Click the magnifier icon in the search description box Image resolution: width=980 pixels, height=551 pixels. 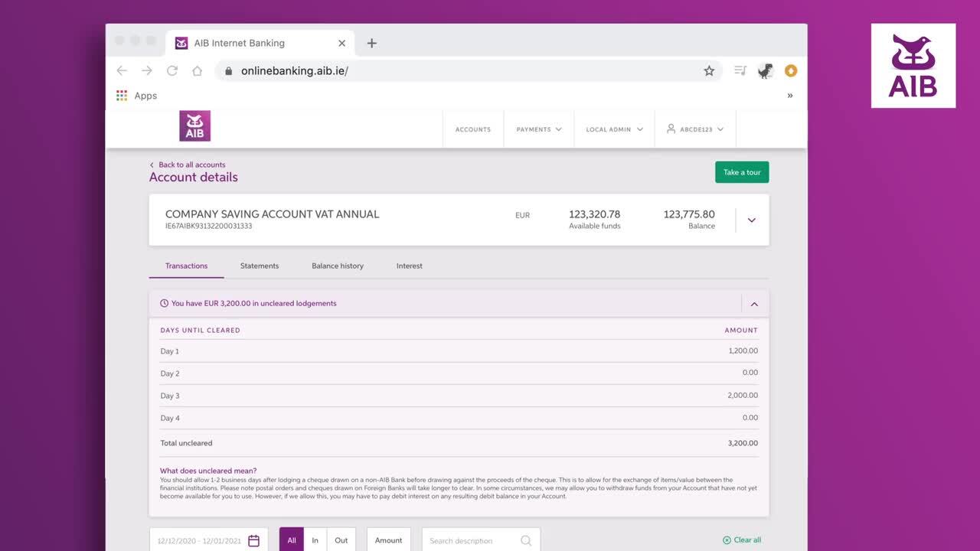click(x=526, y=540)
